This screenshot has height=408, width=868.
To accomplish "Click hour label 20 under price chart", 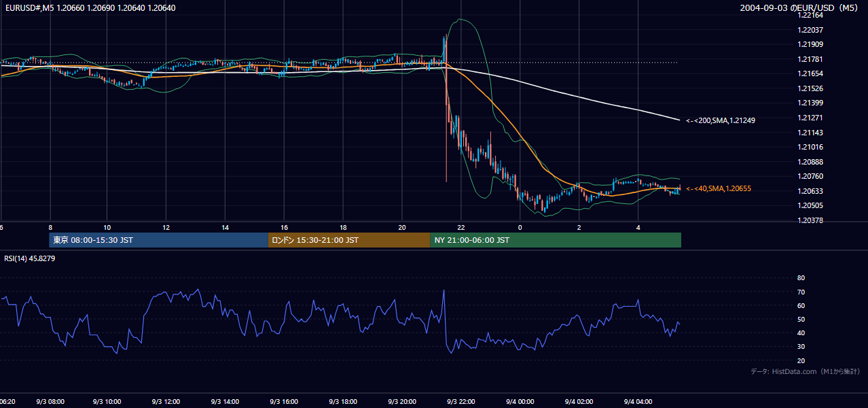I will pyautogui.click(x=402, y=227).
